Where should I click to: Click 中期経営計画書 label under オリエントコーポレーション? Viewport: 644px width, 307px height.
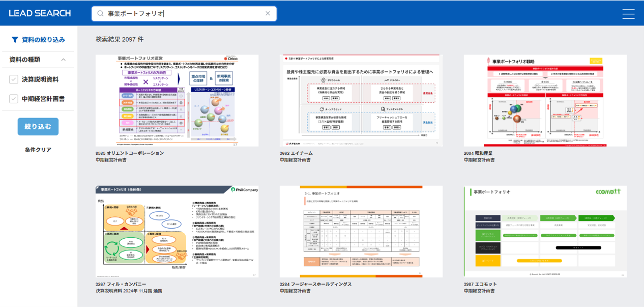point(111,160)
